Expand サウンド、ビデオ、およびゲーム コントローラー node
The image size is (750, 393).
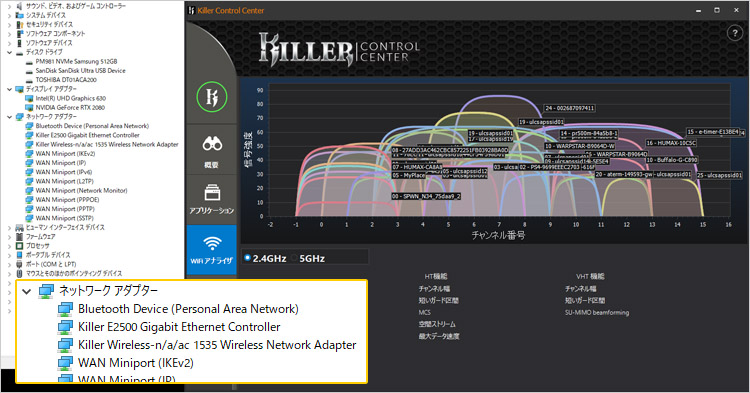10,6
